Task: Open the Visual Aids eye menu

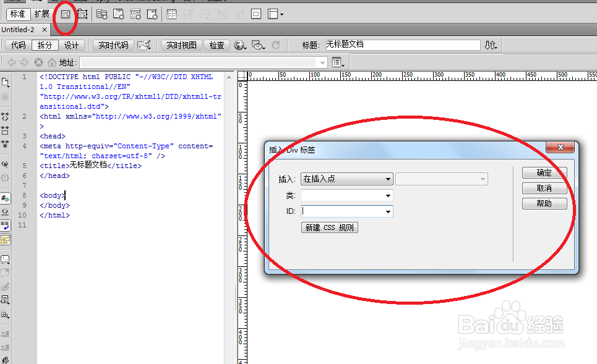Action: click(x=259, y=45)
